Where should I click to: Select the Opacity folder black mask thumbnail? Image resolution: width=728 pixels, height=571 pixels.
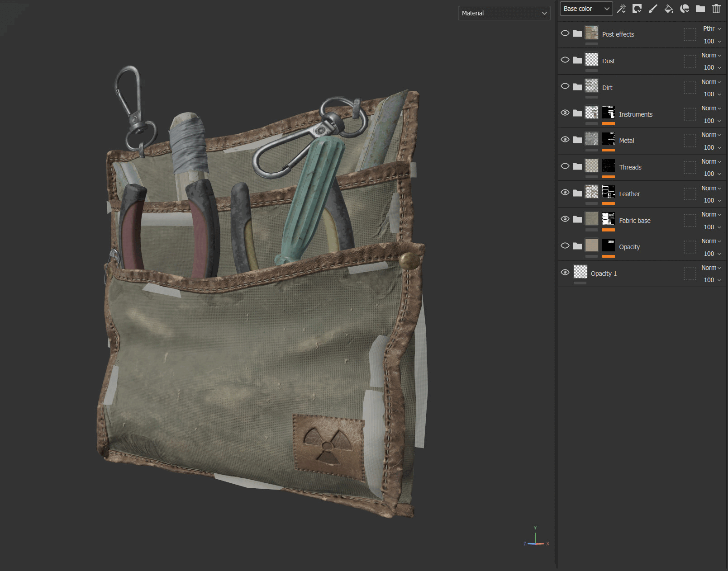pos(609,245)
